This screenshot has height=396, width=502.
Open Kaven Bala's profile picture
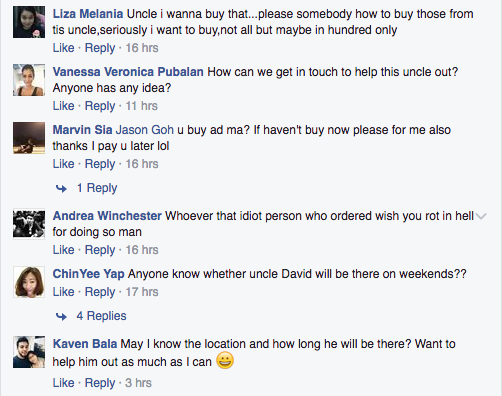point(29,352)
